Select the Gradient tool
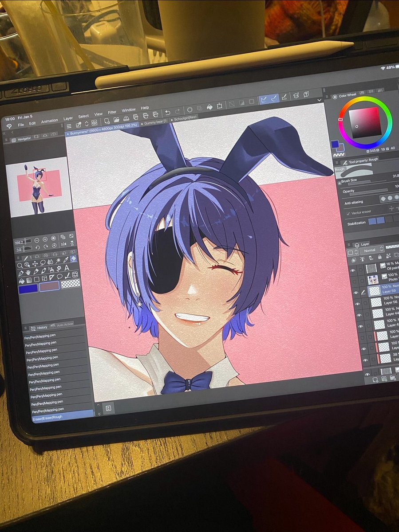 point(29,279)
